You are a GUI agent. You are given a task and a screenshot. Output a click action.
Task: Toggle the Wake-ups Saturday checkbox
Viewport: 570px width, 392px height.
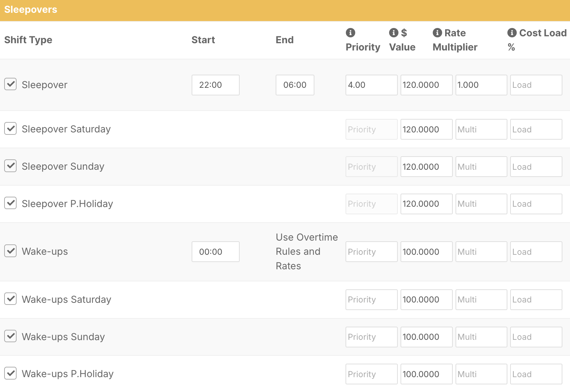10,299
